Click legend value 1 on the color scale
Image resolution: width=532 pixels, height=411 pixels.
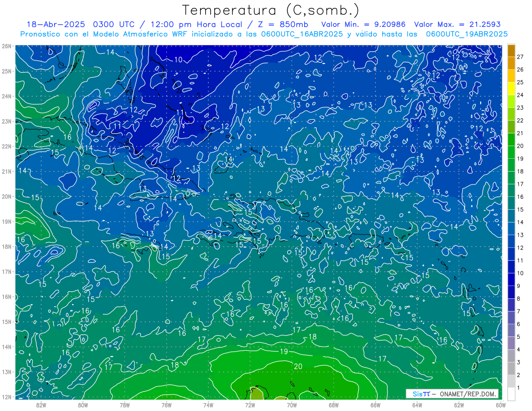point(519,388)
